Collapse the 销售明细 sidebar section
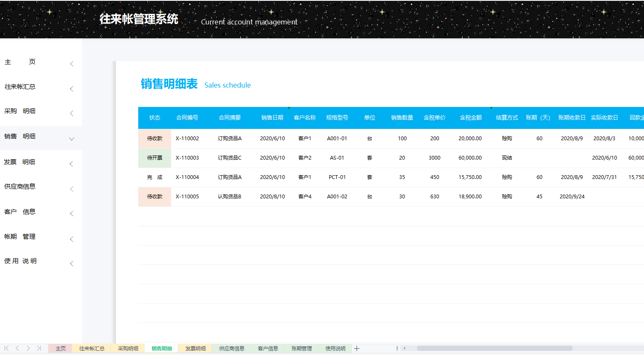 [x=72, y=139]
